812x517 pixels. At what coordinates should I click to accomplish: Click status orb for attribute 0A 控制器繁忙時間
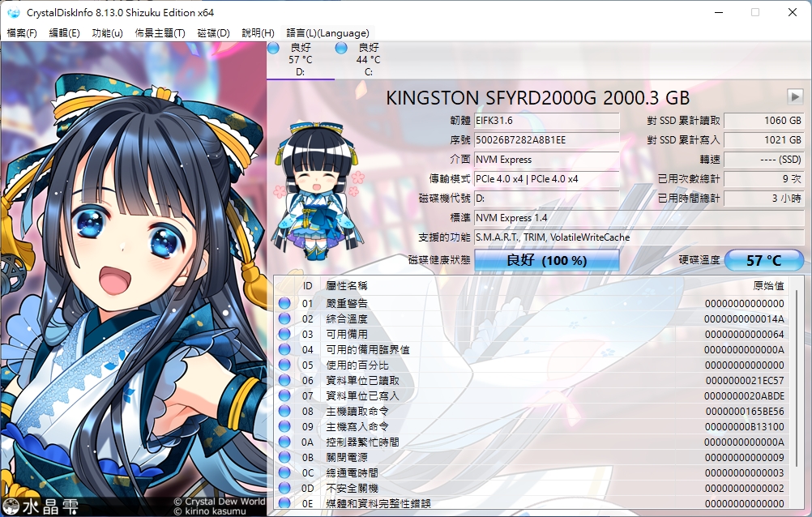(284, 442)
